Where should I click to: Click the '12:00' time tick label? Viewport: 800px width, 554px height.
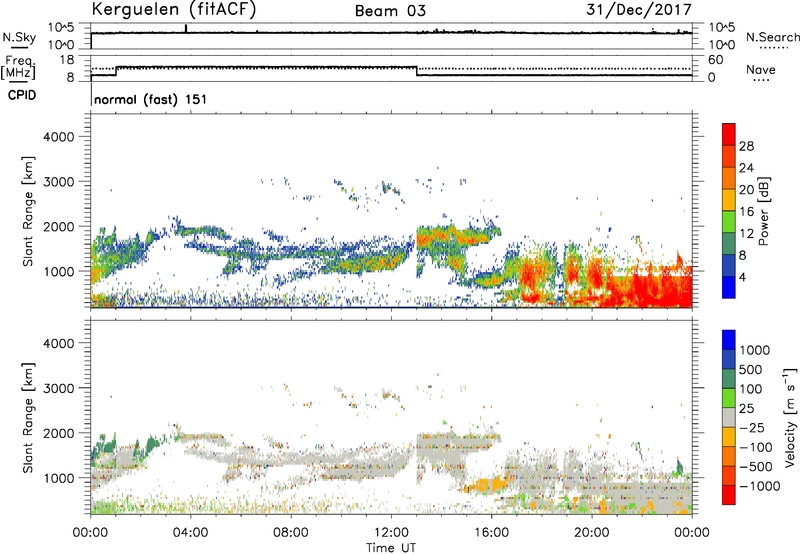pos(391,533)
